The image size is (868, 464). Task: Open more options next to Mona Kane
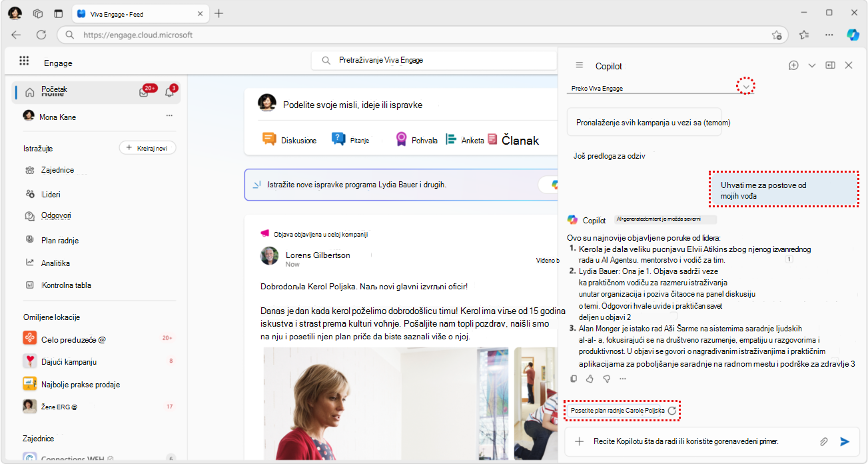[169, 116]
